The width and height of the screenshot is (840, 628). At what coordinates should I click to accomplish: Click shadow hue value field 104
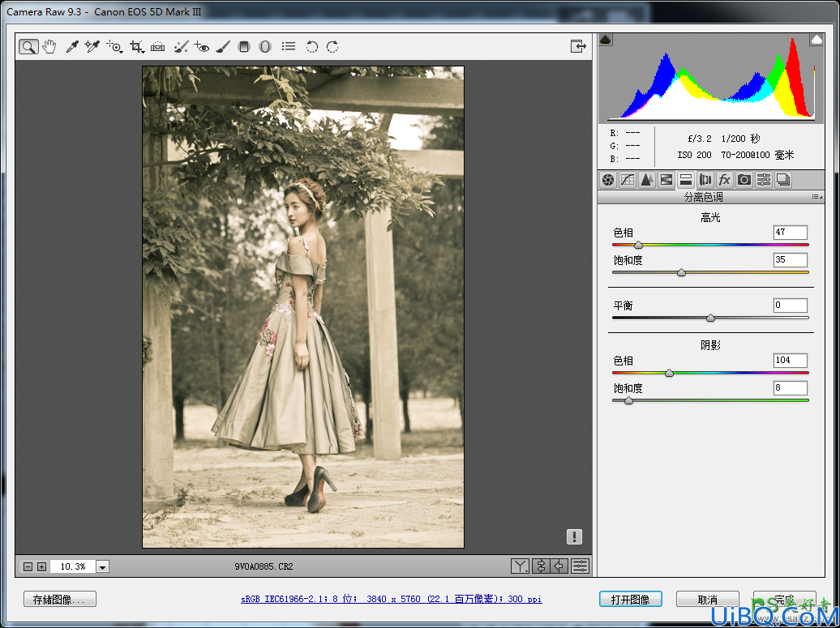click(791, 361)
